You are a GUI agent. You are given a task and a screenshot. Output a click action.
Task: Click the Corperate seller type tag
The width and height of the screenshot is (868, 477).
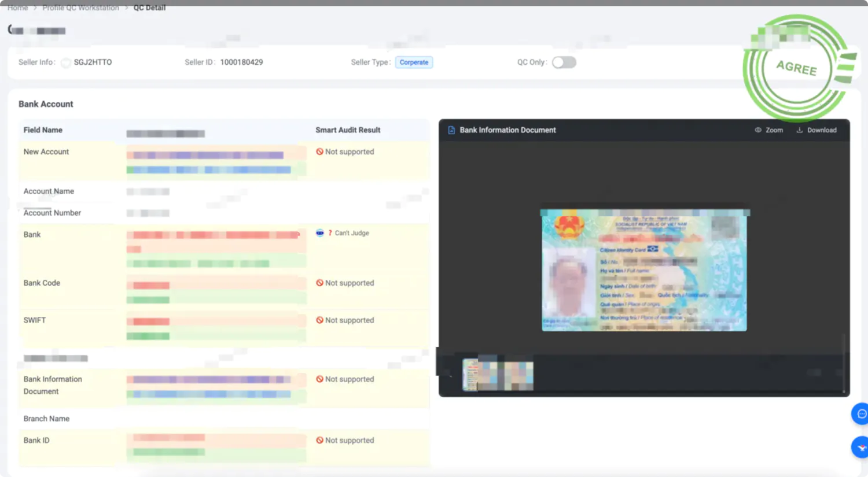tap(414, 62)
